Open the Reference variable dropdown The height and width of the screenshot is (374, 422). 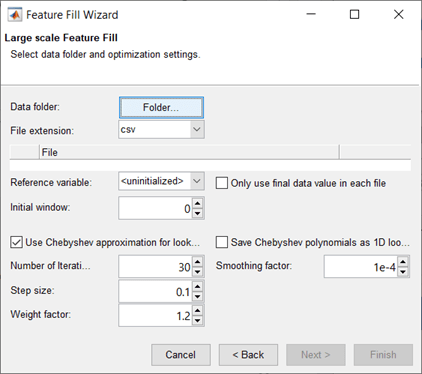(197, 181)
